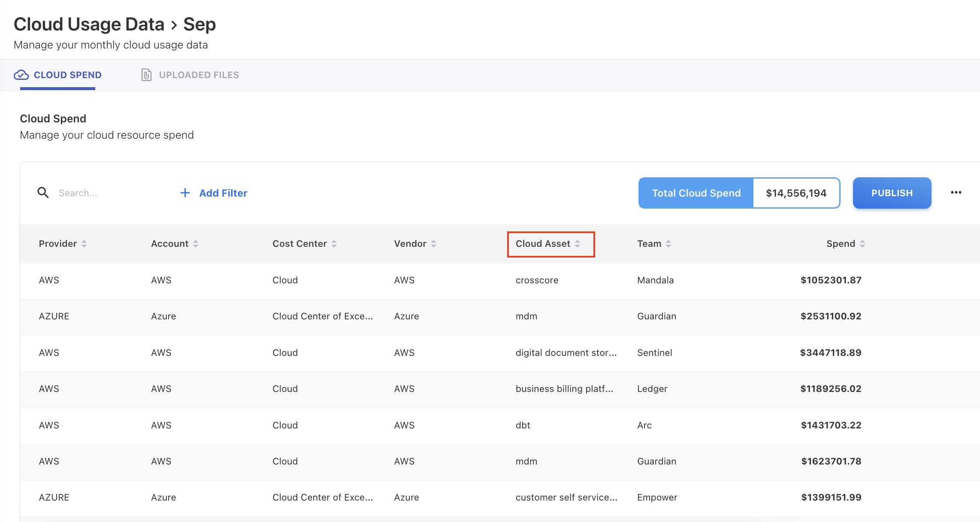Click the paperclip file icon for Uploaded Files

pos(146,75)
